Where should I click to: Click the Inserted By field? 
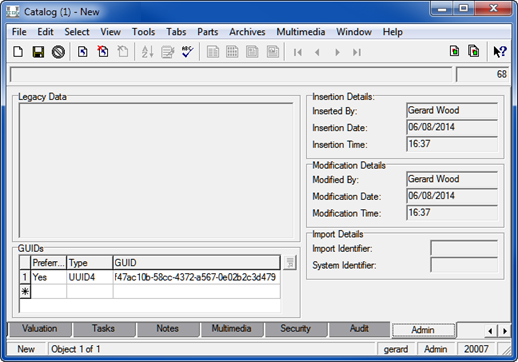point(452,111)
